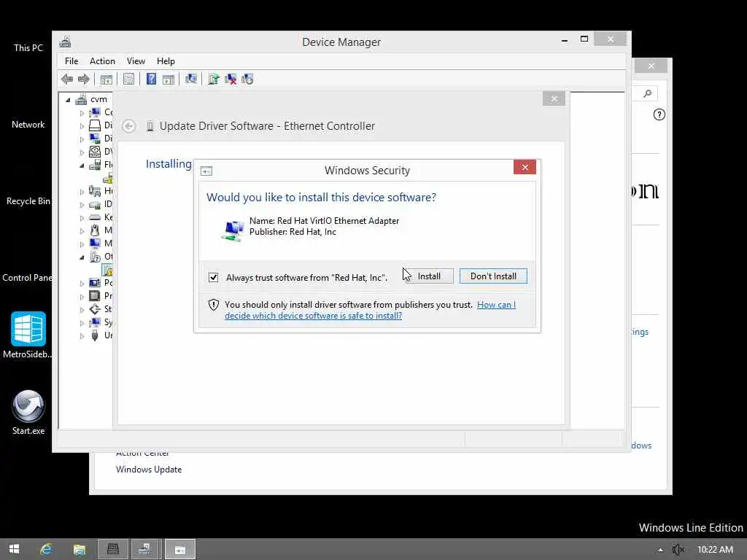Viewport: 747px width, 560px height.
Task: Click the Control Panel desktop label
Action: pos(27,278)
